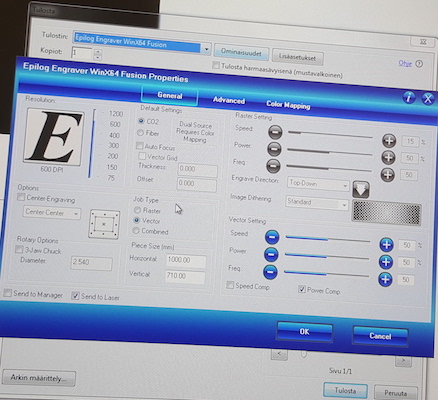Decrease raster Freq with minus button
Image resolution: width=438 pixels, height=400 pixels.
[273, 166]
